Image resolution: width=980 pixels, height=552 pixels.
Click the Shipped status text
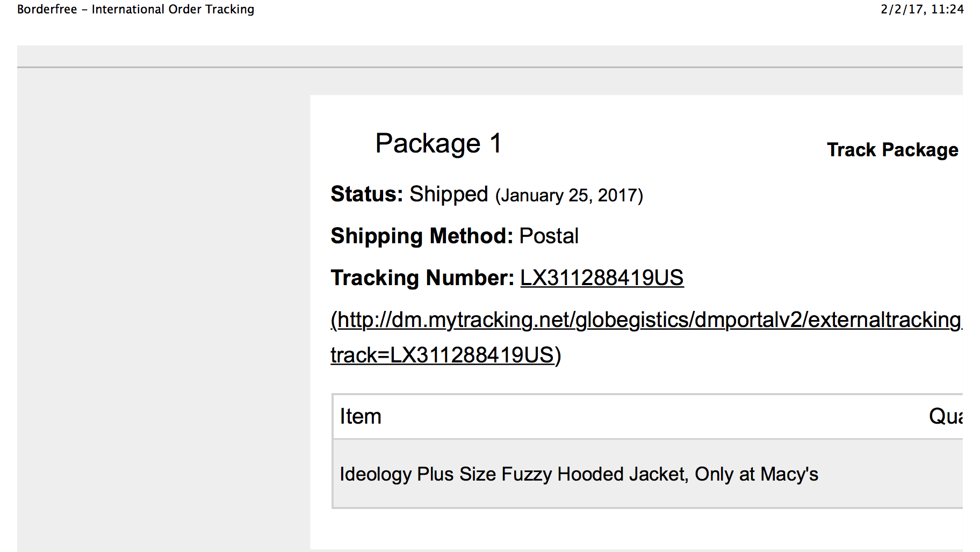pyautogui.click(x=449, y=194)
